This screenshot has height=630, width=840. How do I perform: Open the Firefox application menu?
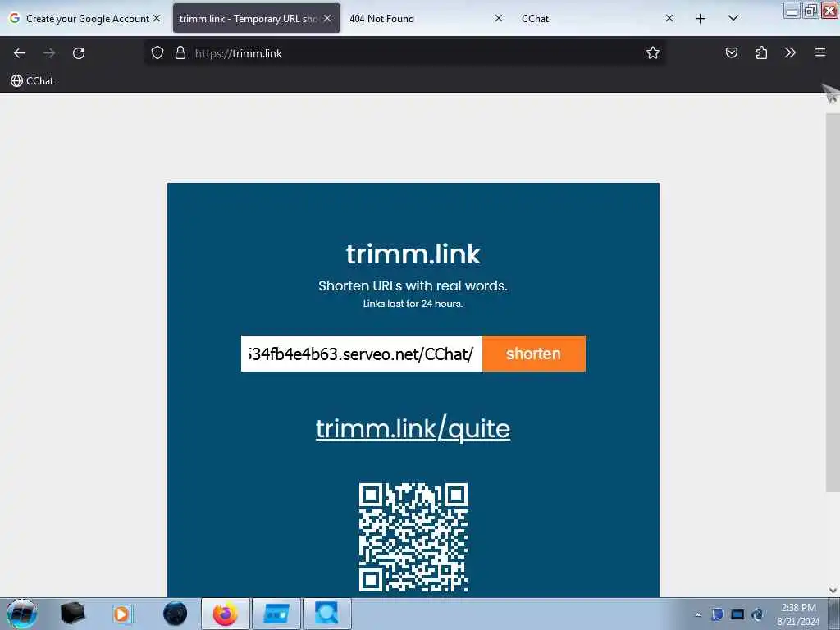point(820,52)
